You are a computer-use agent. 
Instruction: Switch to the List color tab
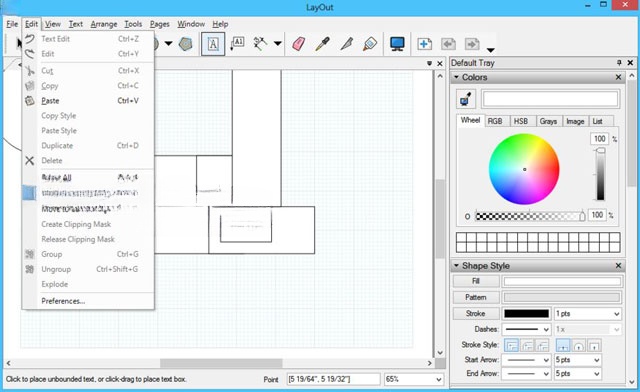coord(598,121)
